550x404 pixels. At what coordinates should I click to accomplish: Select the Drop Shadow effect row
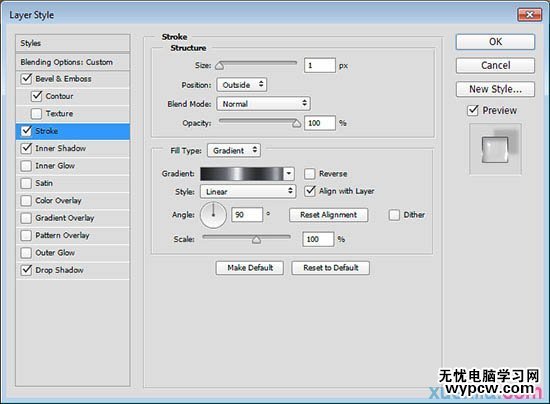click(x=73, y=270)
